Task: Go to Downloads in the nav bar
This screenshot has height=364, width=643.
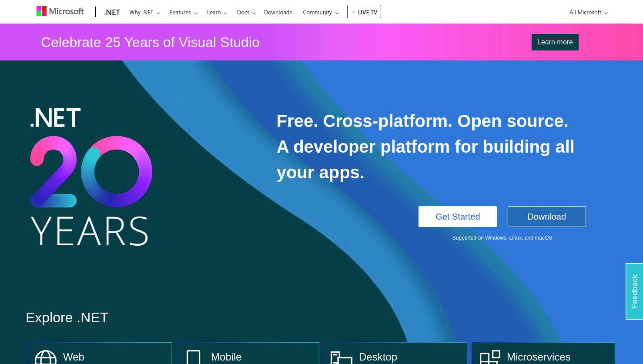Action: click(278, 12)
